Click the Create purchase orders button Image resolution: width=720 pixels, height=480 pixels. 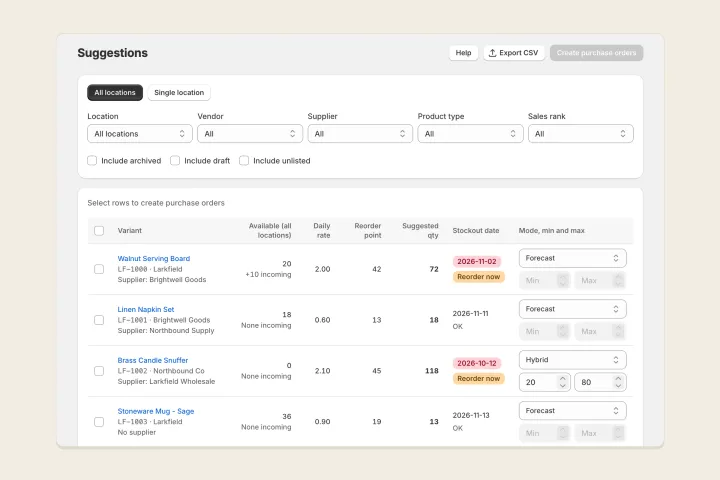[596, 53]
